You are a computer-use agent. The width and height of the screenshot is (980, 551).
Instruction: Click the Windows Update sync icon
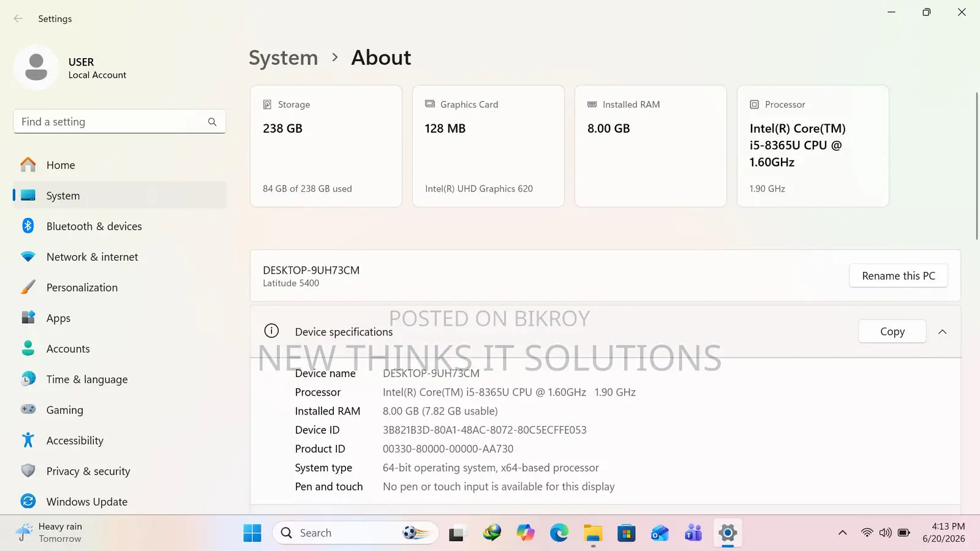pyautogui.click(x=28, y=501)
